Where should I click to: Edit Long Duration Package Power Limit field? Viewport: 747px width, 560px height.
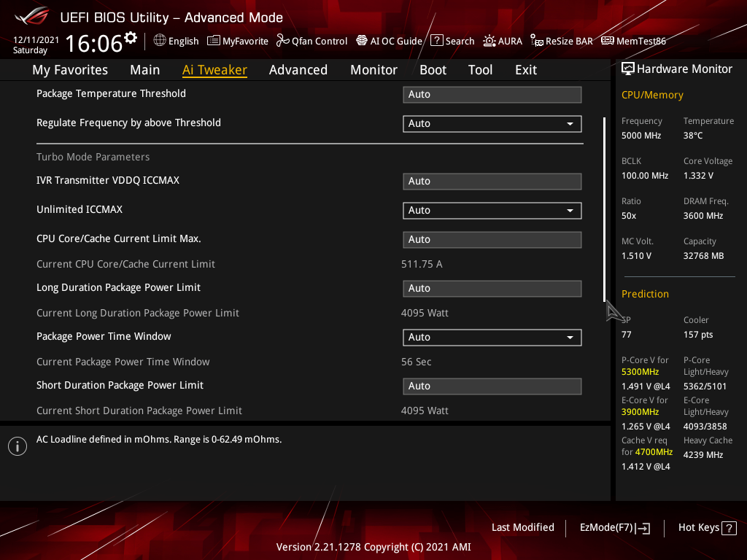coord(492,289)
